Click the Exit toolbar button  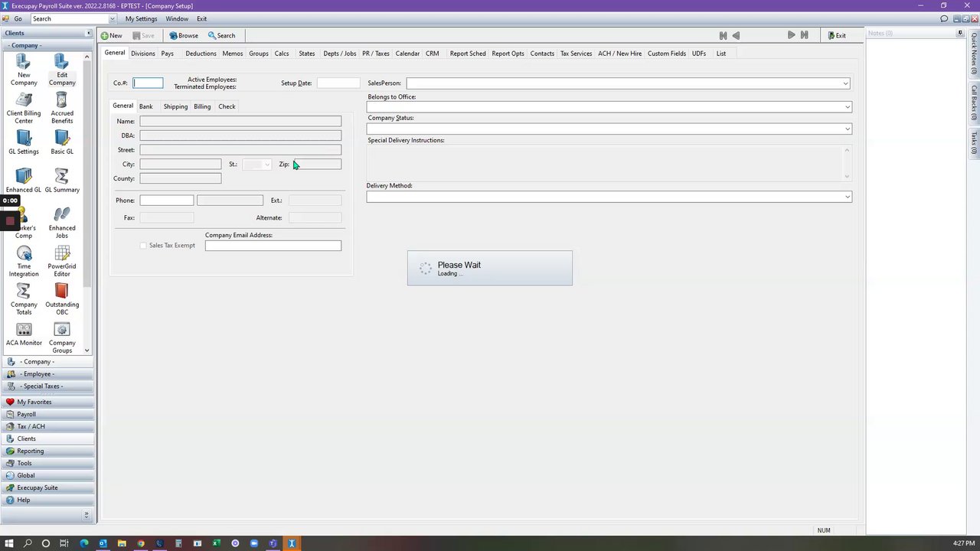tap(837, 36)
